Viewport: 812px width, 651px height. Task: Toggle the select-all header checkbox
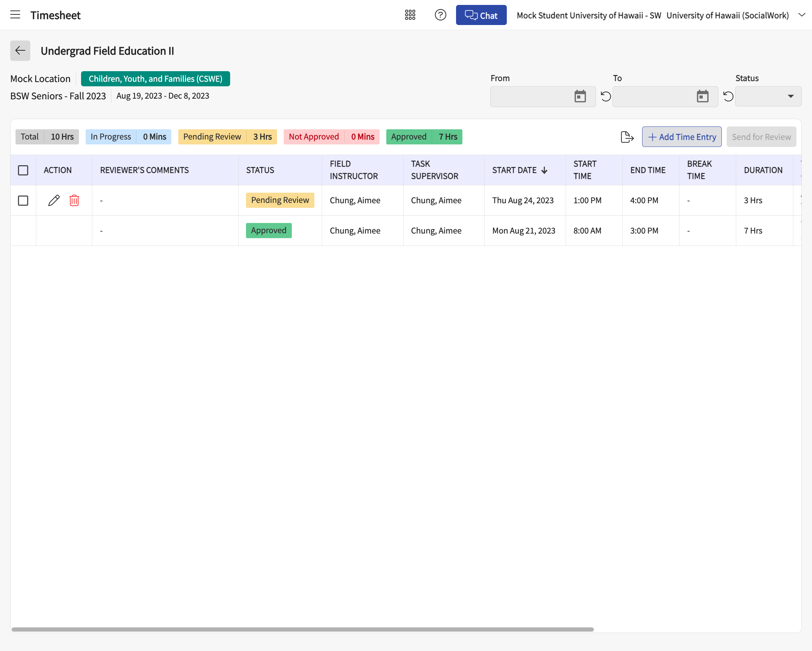tap(23, 170)
